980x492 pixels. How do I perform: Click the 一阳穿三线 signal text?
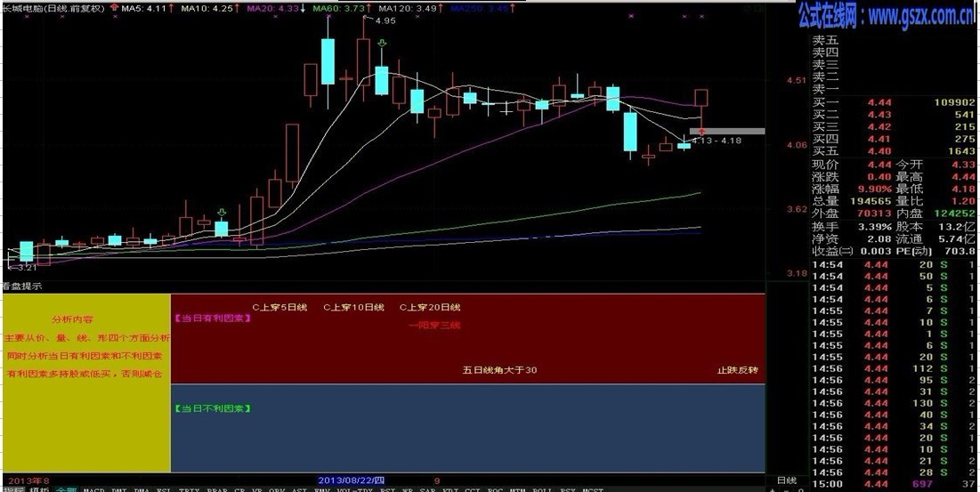tap(434, 325)
